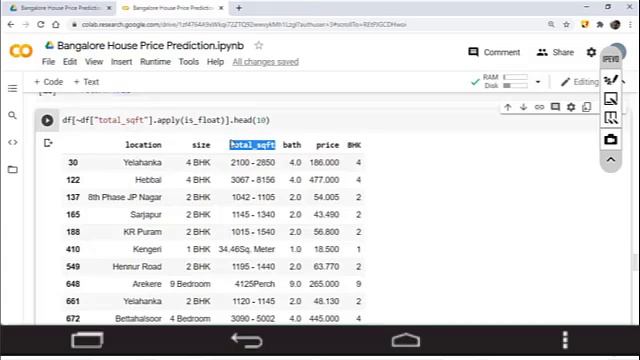Move the cell up with arrow icon
640x360 pixels.
click(508, 107)
